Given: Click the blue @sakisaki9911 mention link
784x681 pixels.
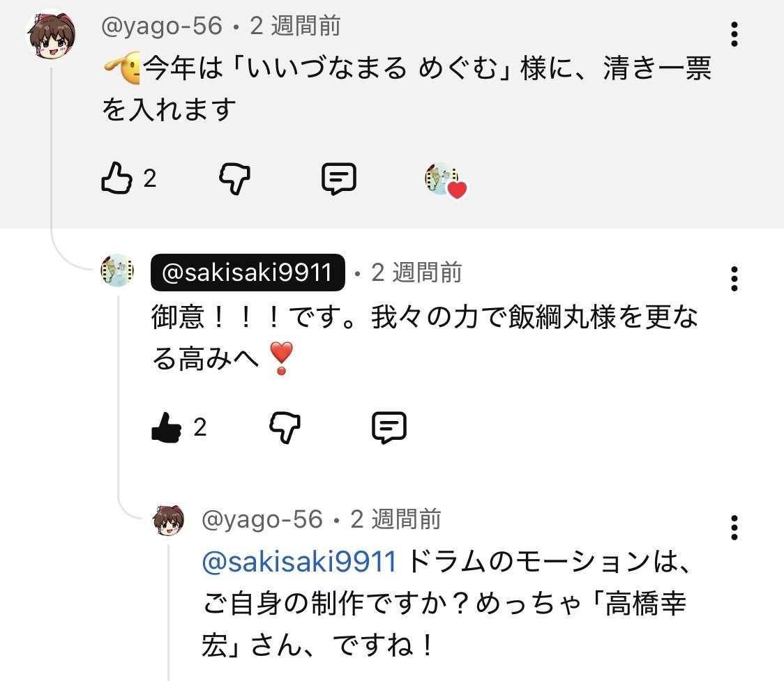Looking at the screenshot, I should 299,560.
